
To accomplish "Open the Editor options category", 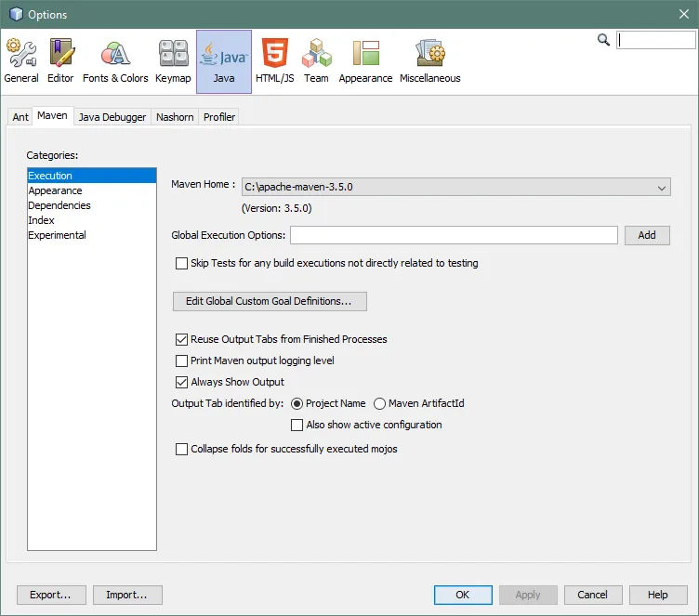I will pos(60,61).
